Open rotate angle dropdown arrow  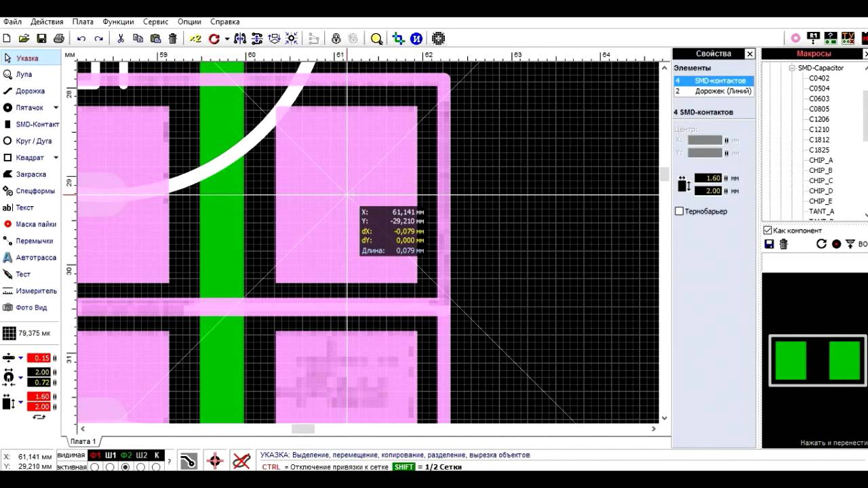coord(226,39)
